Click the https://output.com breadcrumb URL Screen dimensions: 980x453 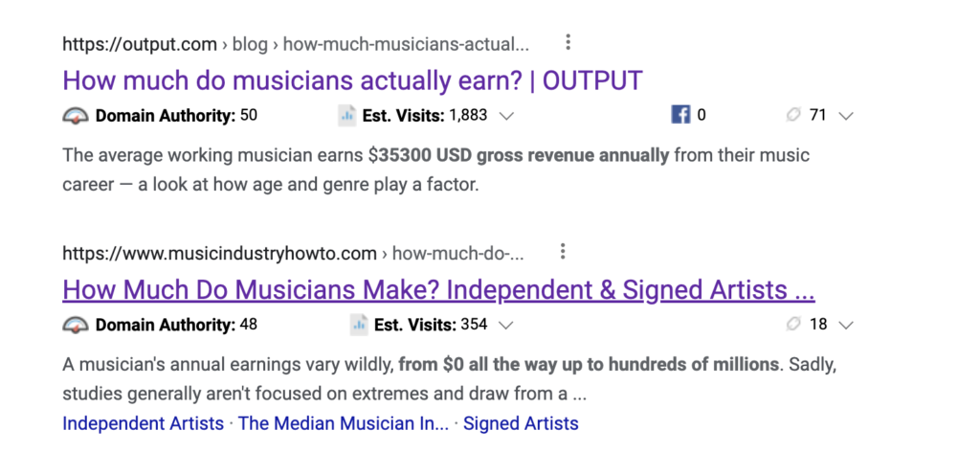pos(140,45)
